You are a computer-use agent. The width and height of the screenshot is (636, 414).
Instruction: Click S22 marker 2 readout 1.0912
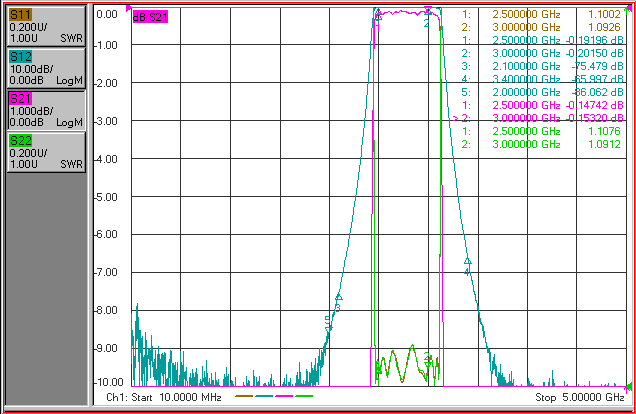coord(604,144)
